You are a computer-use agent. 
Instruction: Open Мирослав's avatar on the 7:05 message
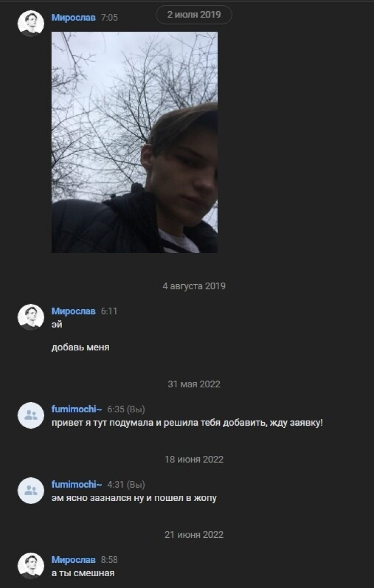pyautogui.click(x=31, y=24)
